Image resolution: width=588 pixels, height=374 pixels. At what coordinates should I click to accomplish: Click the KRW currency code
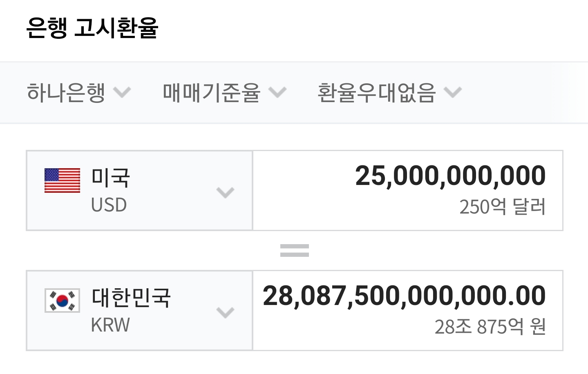[110, 325]
